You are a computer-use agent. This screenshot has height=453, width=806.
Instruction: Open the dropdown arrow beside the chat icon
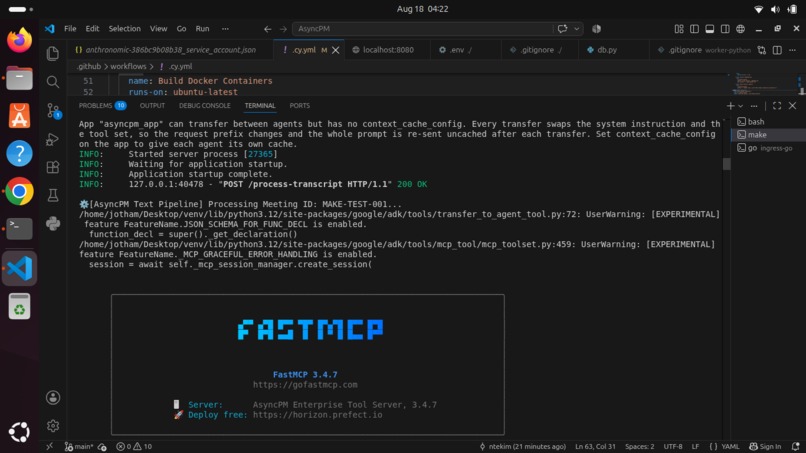point(576,29)
